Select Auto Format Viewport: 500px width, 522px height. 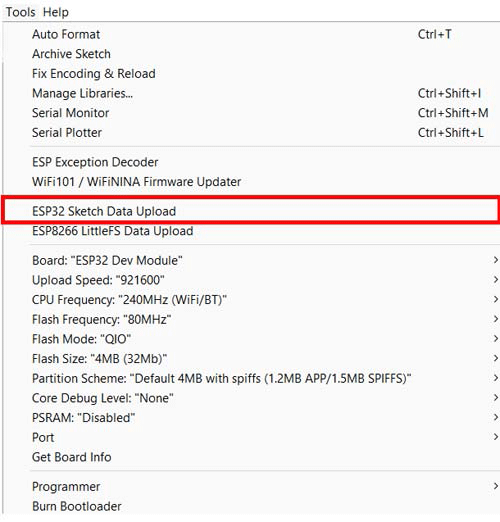point(251,34)
